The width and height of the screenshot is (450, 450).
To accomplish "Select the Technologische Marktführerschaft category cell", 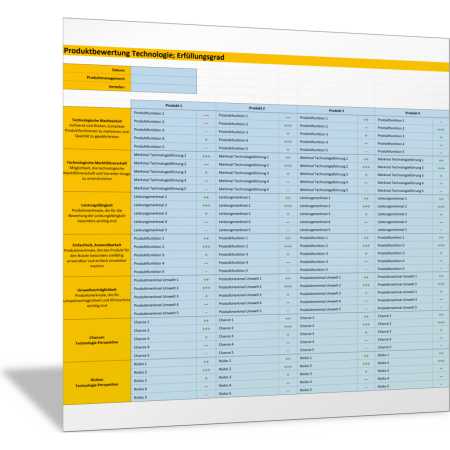I will coord(97,170).
